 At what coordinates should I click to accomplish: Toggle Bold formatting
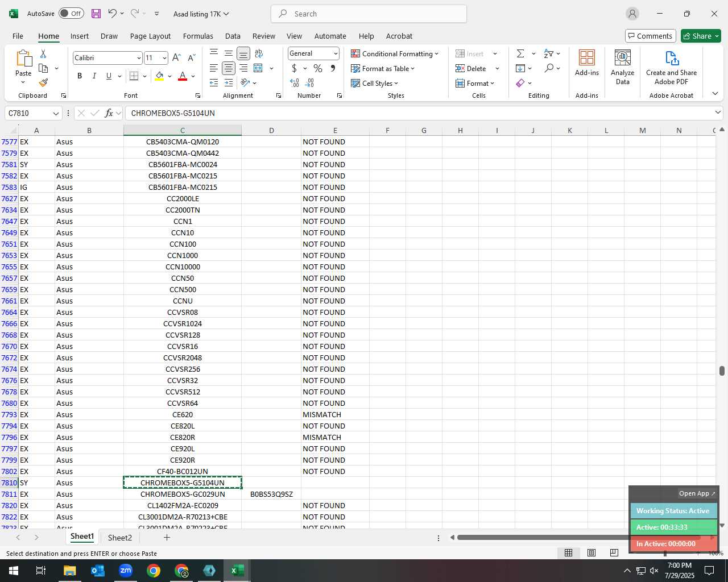80,76
